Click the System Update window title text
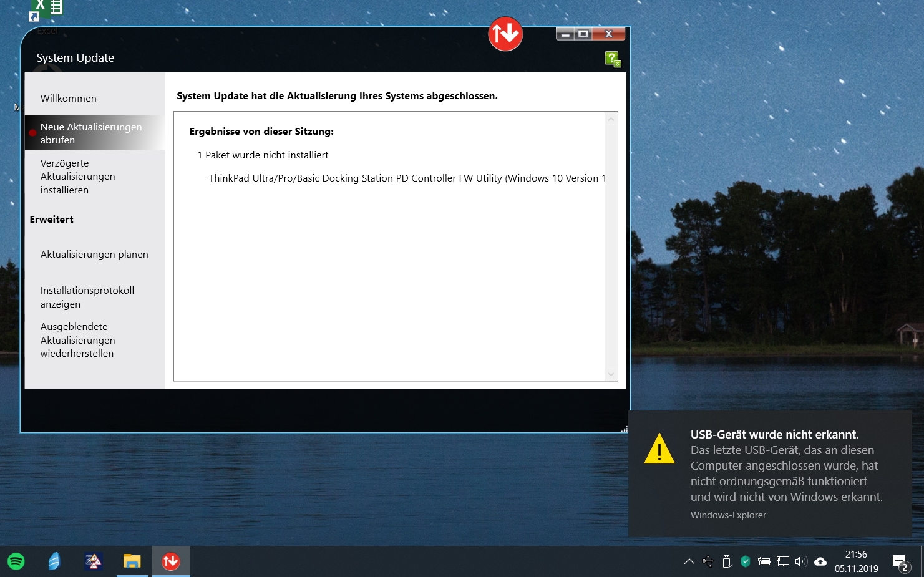Viewport: 924px width, 577px height. click(x=75, y=58)
